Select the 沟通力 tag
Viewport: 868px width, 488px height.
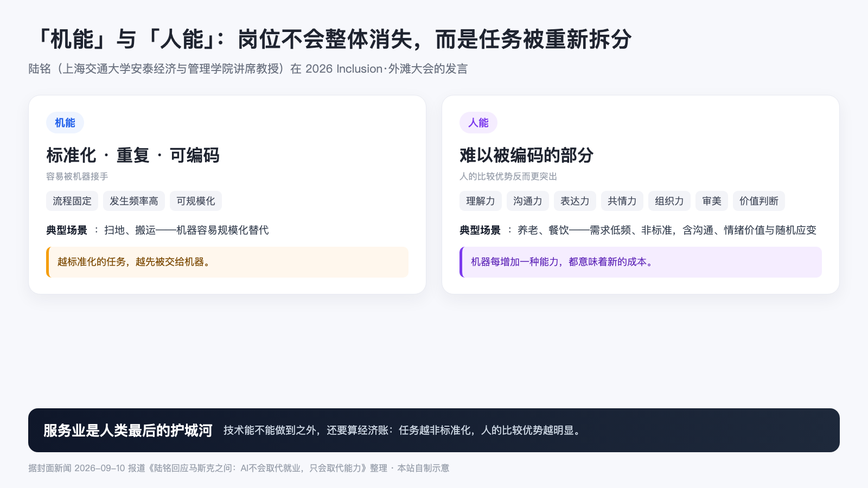[528, 201]
